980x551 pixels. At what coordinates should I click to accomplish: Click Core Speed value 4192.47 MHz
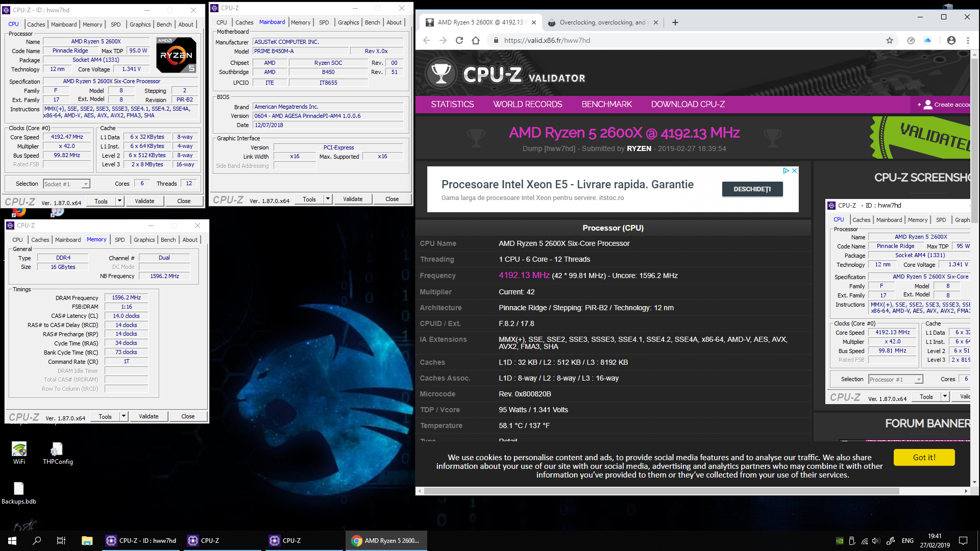tap(67, 137)
